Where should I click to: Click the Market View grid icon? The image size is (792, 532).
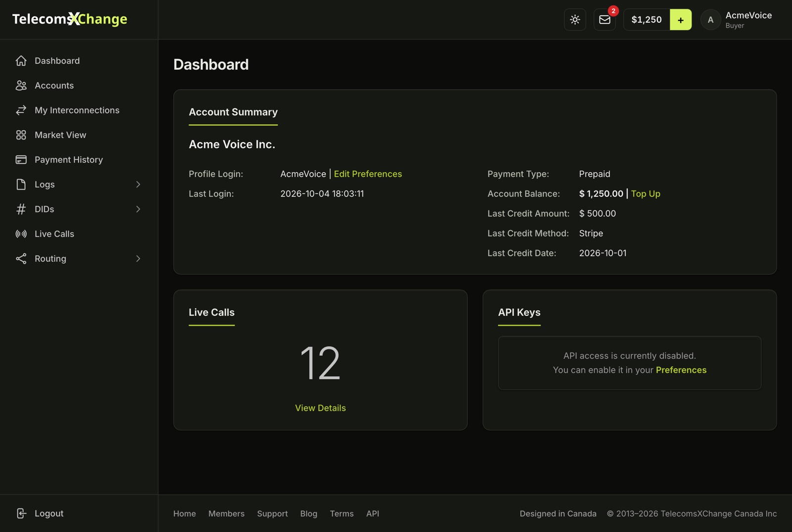click(21, 135)
